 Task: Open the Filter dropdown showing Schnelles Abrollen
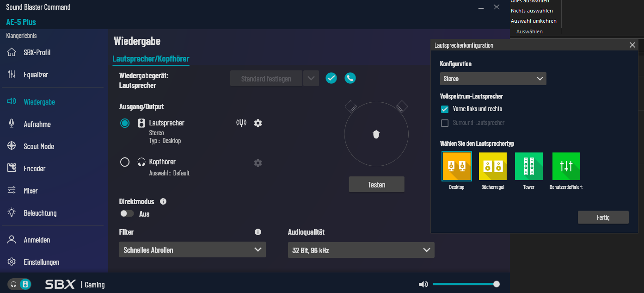[192, 249]
